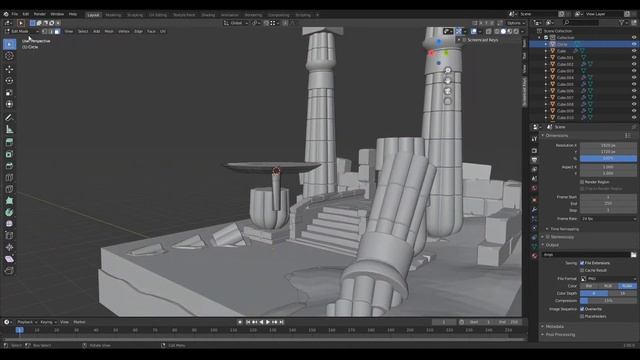Adjust Resolution percentage 100% slider
The height and width of the screenshot is (360, 640).
(x=608, y=158)
